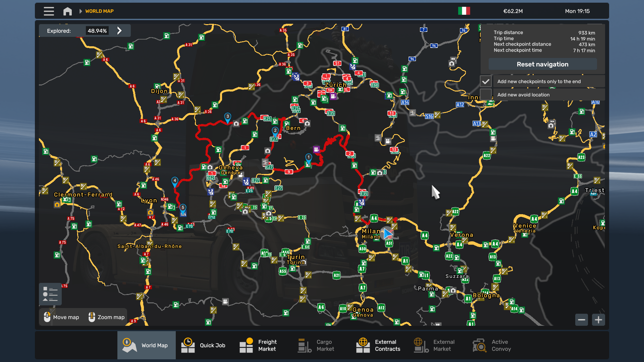Click the WORLD MAP breadcrumb

pyautogui.click(x=99, y=11)
